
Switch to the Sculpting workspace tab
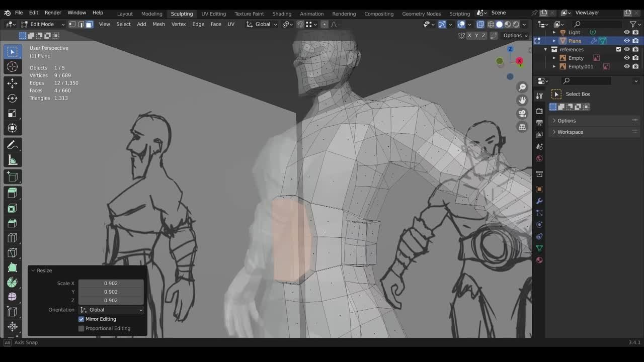coord(182,14)
